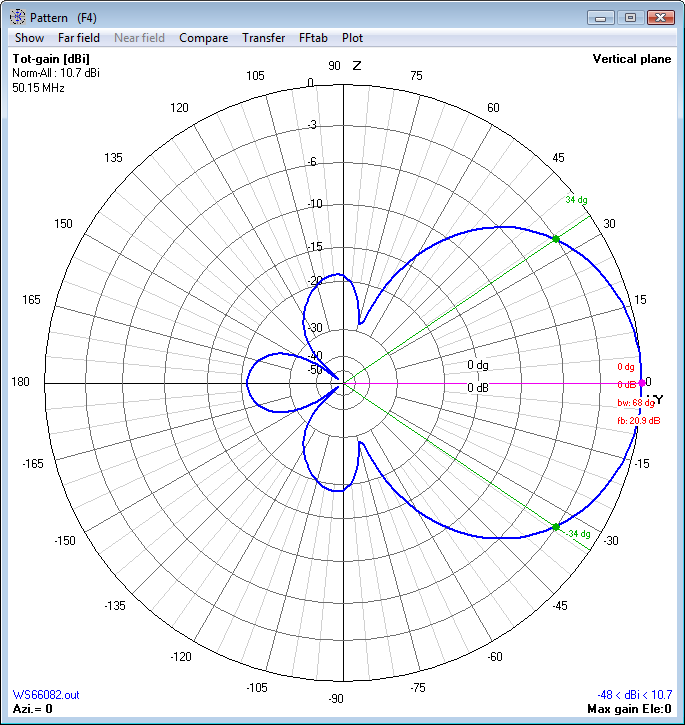The height and width of the screenshot is (725, 685).
Task: Close the Pattern window
Action: click(x=660, y=18)
